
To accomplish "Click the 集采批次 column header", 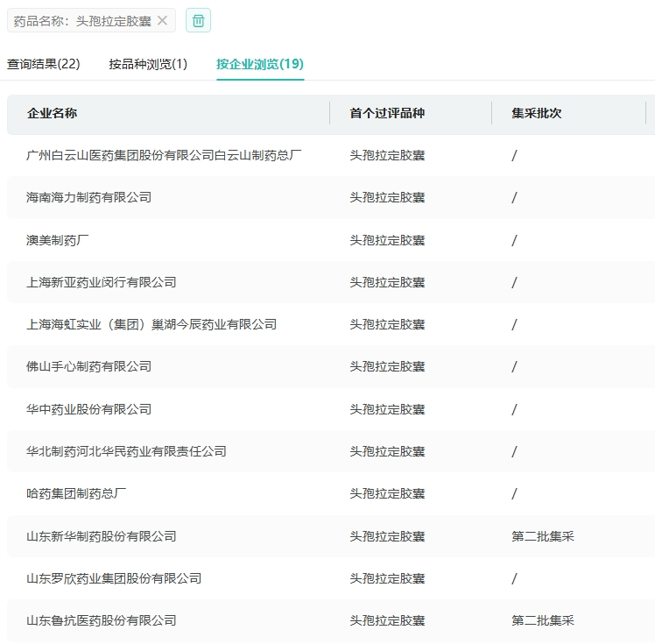I will click(x=537, y=113).
